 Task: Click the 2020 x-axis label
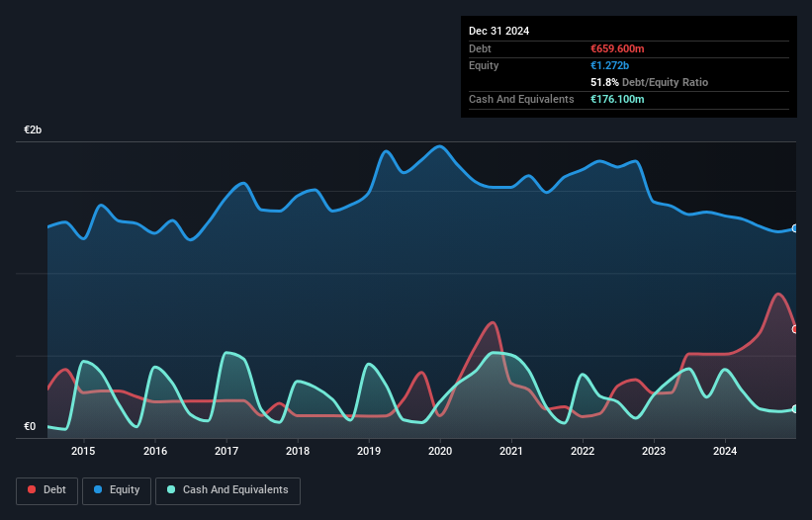point(440,451)
